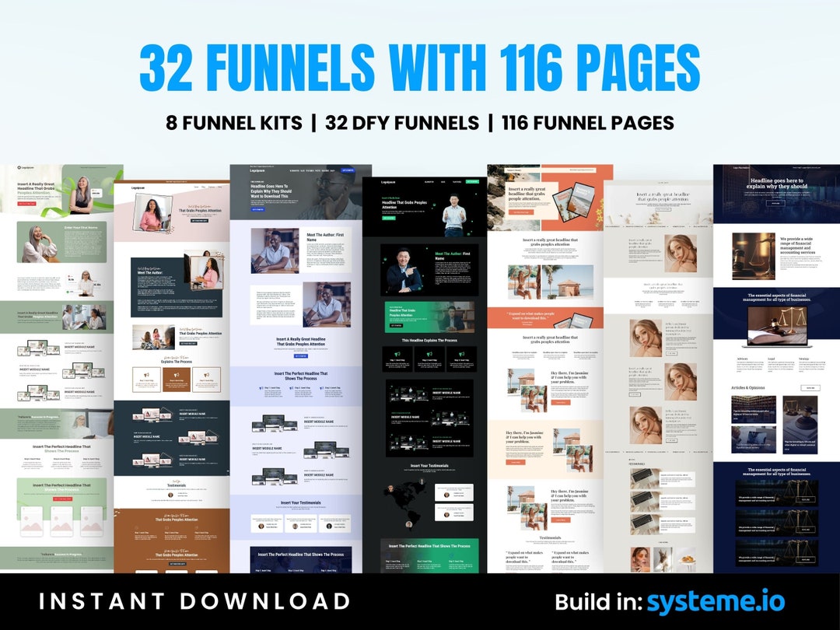Click the GET YOUR FREE COPY button in the pink template

(199, 219)
